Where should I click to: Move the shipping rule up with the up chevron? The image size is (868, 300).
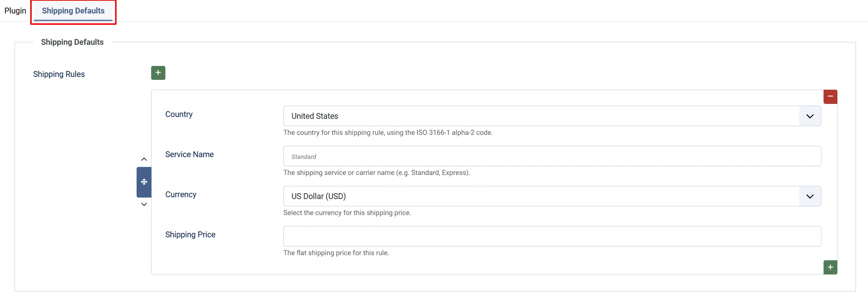[x=144, y=159]
